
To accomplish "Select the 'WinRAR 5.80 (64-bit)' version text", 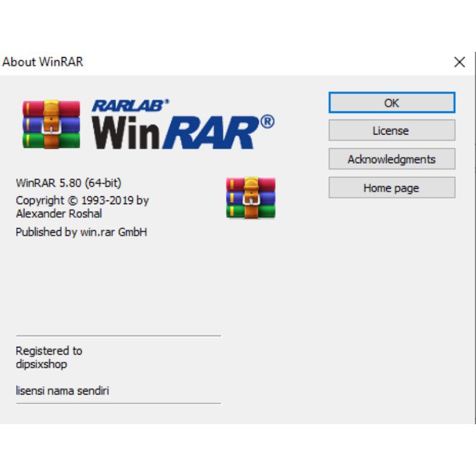I will [68, 183].
